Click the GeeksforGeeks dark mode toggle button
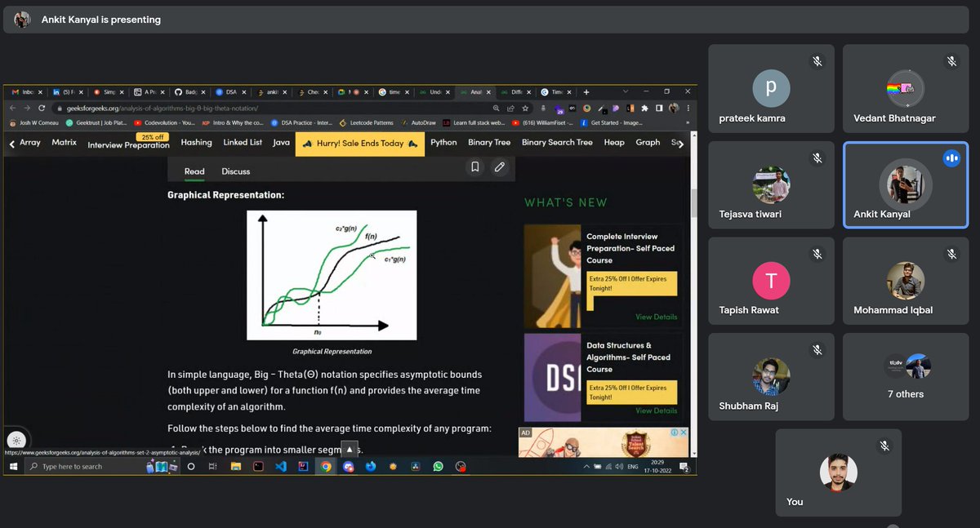The width and height of the screenshot is (980, 528). 17,440
